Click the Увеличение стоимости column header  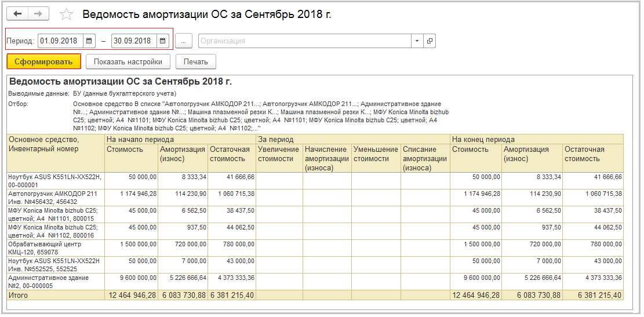pos(279,158)
